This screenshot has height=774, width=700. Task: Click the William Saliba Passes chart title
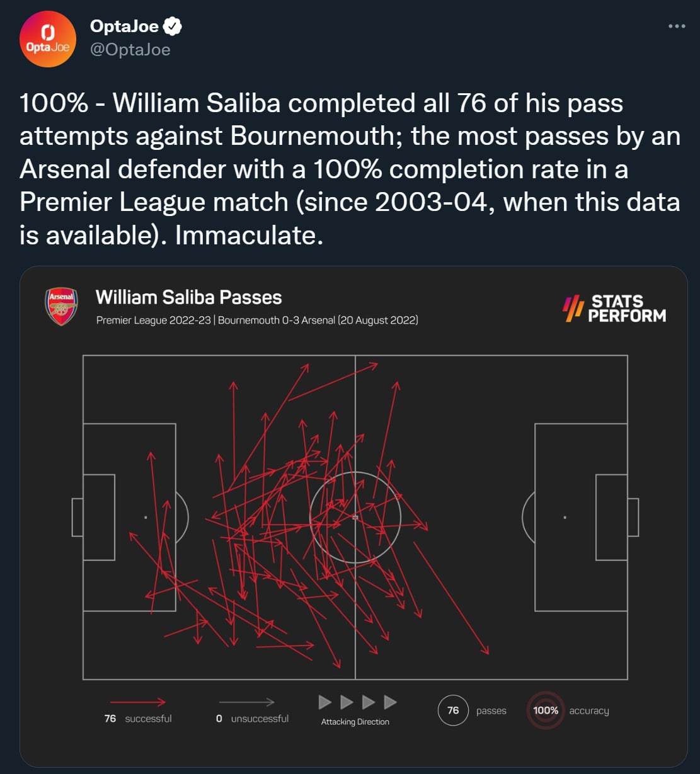(x=188, y=297)
